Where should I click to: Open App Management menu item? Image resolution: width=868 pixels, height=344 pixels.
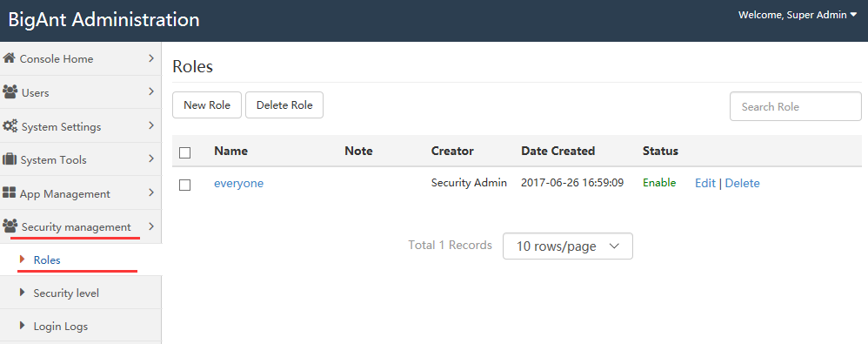[81, 192]
